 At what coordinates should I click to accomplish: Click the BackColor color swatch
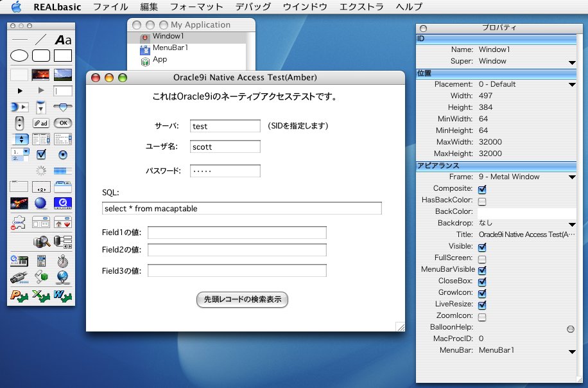pyautogui.click(x=526, y=212)
